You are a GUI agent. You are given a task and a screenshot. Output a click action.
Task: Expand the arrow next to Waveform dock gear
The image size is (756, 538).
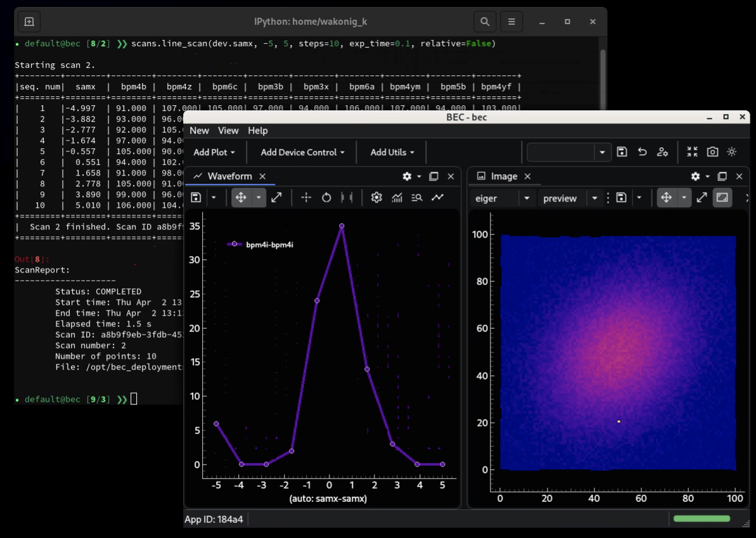(x=419, y=176)
